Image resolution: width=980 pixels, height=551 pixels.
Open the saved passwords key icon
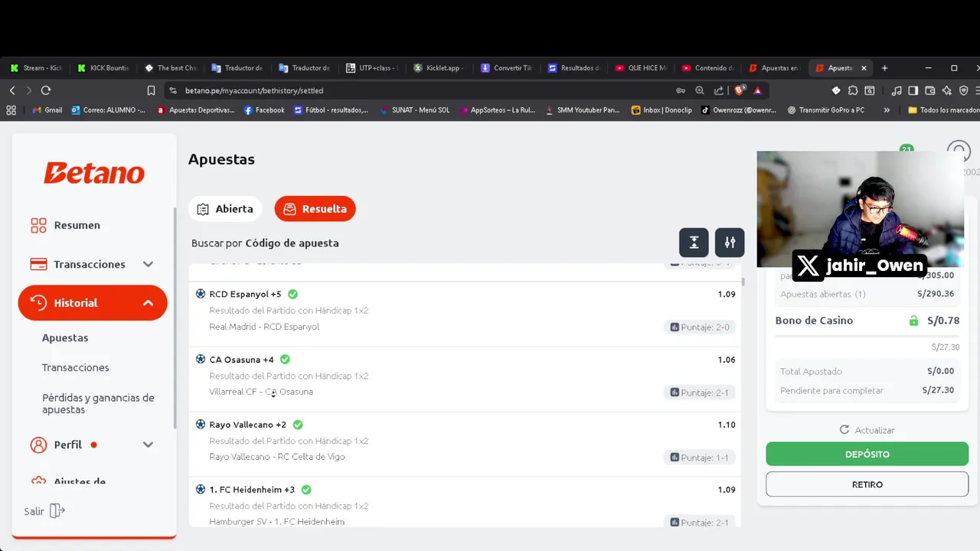(680, 90)
